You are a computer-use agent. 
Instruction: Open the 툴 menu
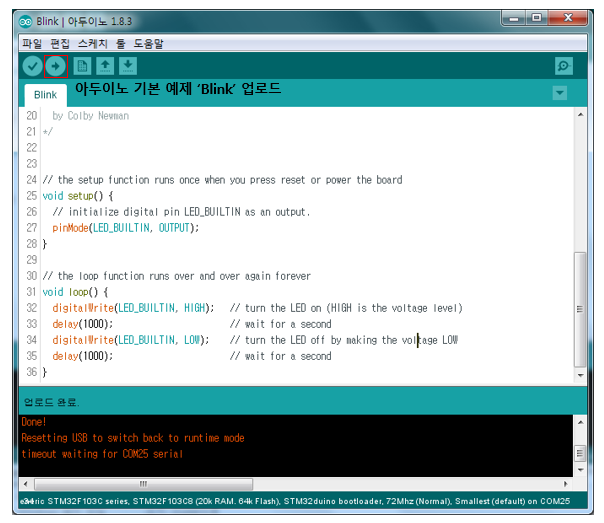[x=121, y=44]
